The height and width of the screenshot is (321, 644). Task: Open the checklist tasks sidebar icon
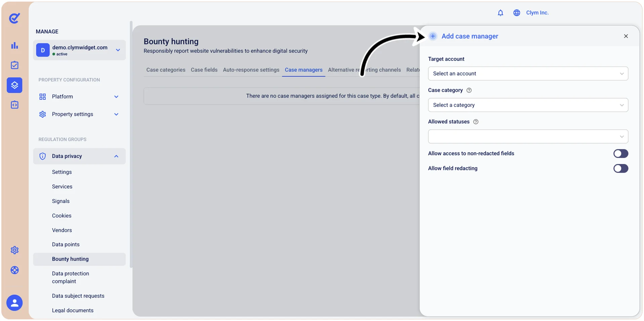(14, 65)
